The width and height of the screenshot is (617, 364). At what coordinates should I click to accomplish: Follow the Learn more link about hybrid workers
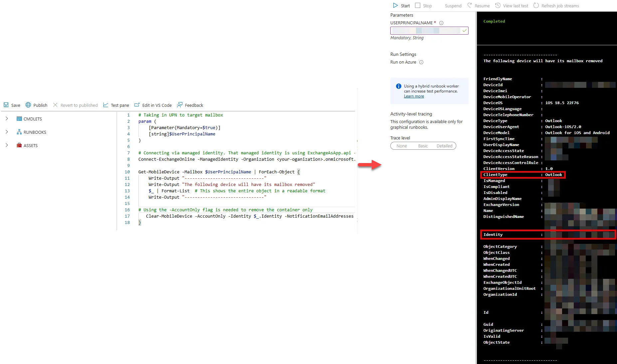(x=414, y=96)
